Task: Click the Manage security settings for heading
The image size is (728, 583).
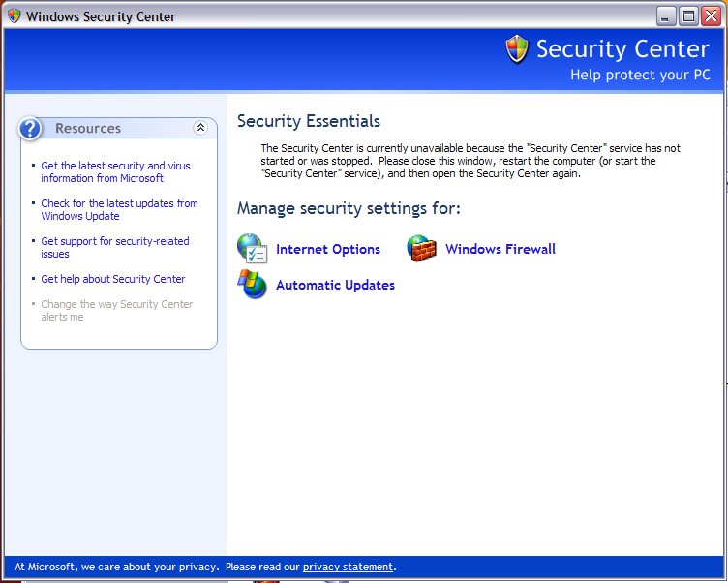Action: pos(349,208)
